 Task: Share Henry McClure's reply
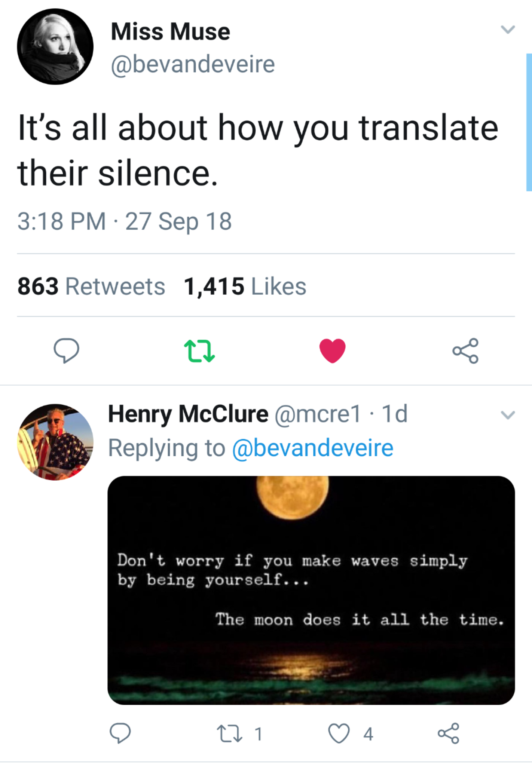448,733
